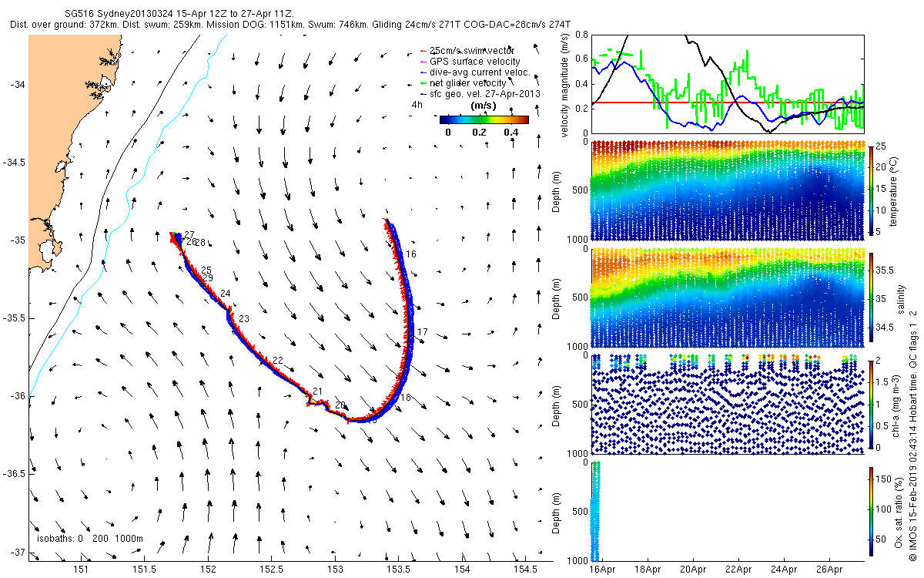
Task: Click the Ox. sat. ratio colorbar
Action: pos(872,512)
